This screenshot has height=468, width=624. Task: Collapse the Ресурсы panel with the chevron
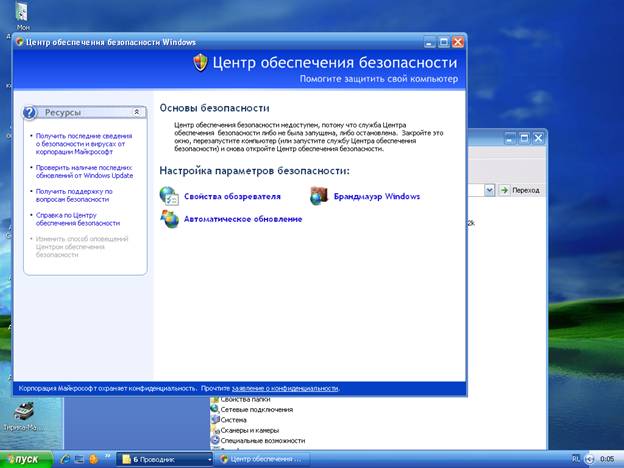click(x=136, y=112)
